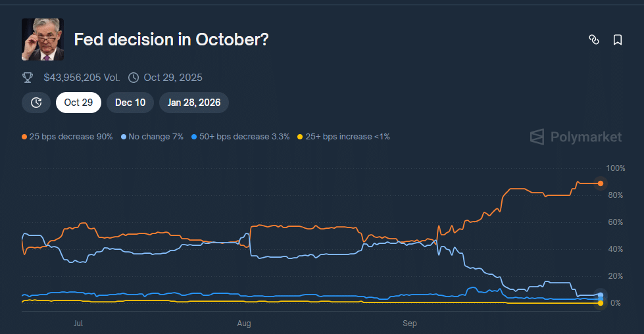The height and width of the screenshot is (334, 644).
Task: Click the 25+ bps increase <1% legend label
Action: [348, 137]
